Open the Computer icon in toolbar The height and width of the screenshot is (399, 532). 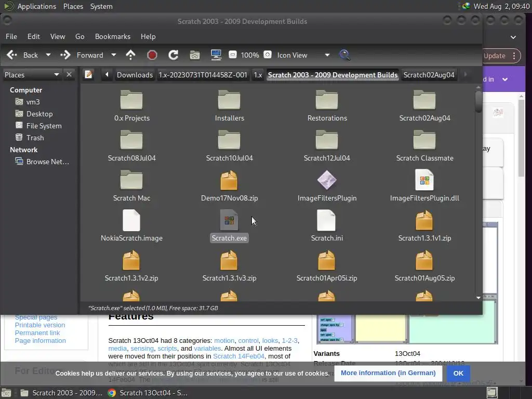(216, 55)
